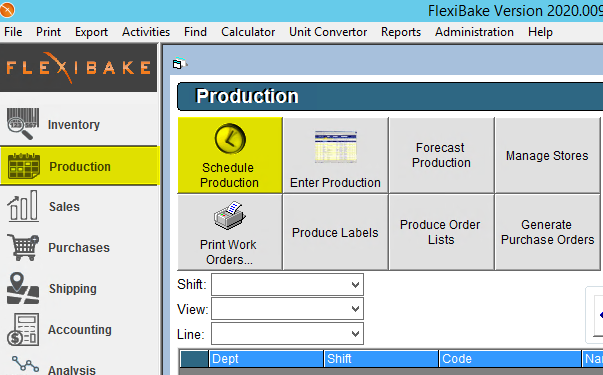
Task: Click the FlexiBake orange app icon in title bar
Action: click(x=7, y=10)
